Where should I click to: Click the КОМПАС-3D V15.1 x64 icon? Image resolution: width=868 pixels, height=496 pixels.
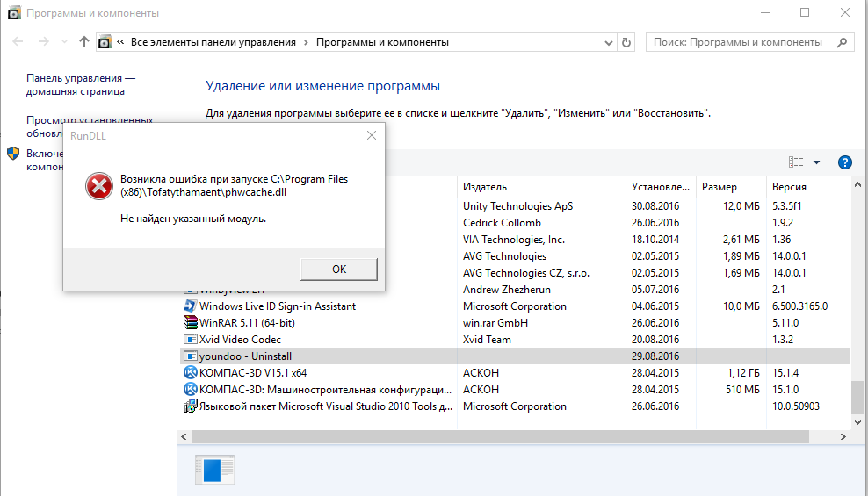(190, 372)
